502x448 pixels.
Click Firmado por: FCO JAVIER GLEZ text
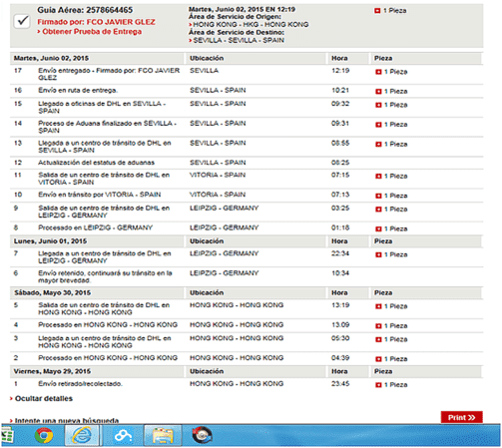tap(96, 22)
